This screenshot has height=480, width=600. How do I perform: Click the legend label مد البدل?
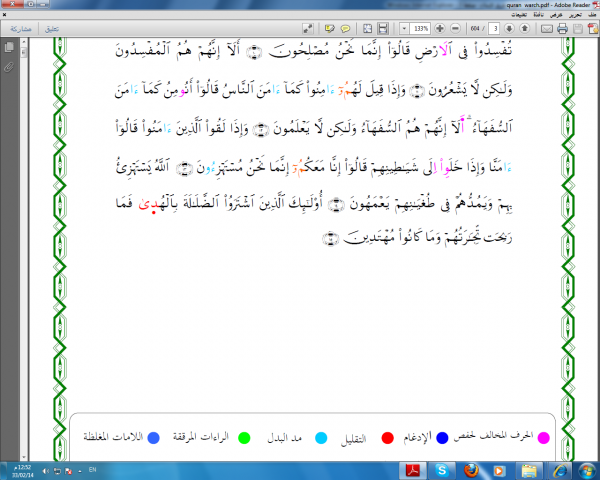[284, 438]
